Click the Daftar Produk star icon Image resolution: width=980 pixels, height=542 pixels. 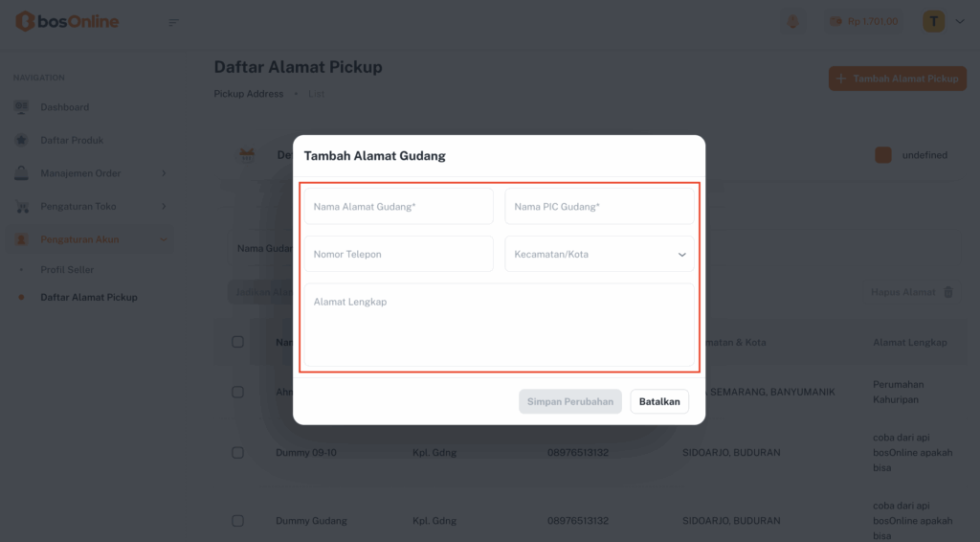[21, 140]
